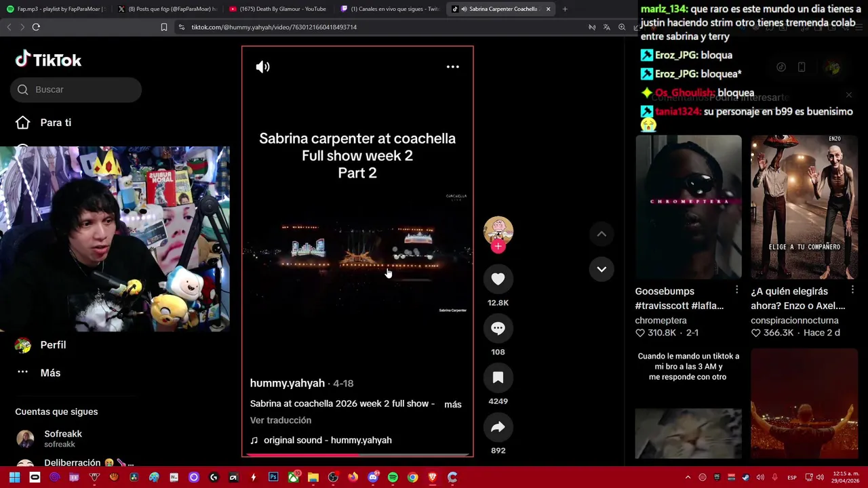868x488 pixels.
Task: Open the 3 AM tiktok cat video thumbnail
Action: [x=688, y=404]
